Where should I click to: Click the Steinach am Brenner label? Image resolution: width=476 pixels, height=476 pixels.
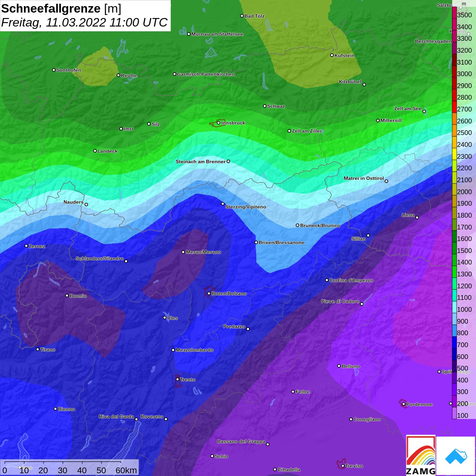(201, 161)
